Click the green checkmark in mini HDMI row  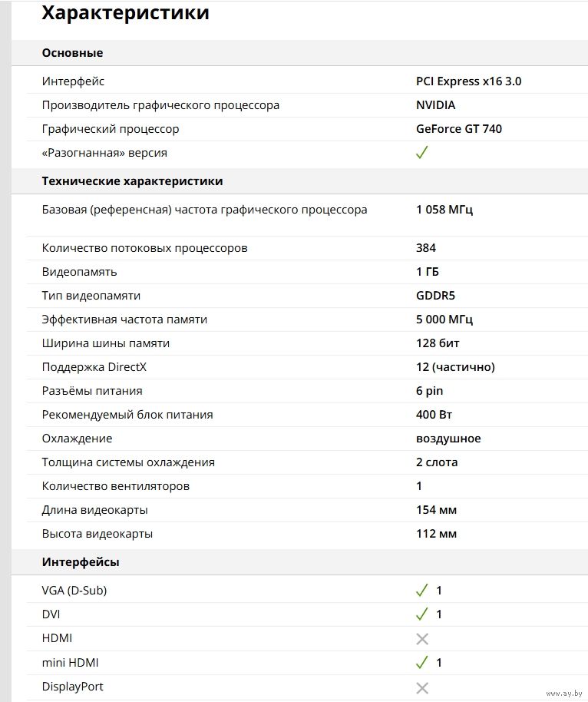tap(421, 662)
